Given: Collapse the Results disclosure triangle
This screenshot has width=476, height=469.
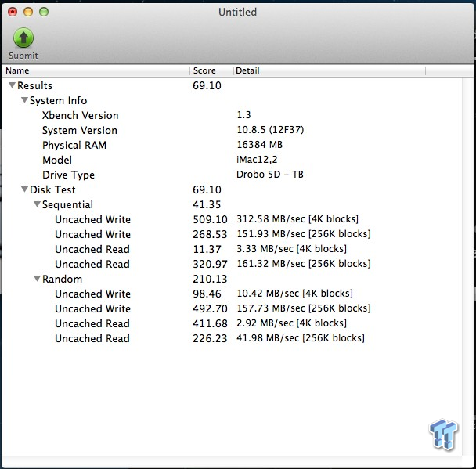Looking at the screenshot, I should (x=12, y=85).
